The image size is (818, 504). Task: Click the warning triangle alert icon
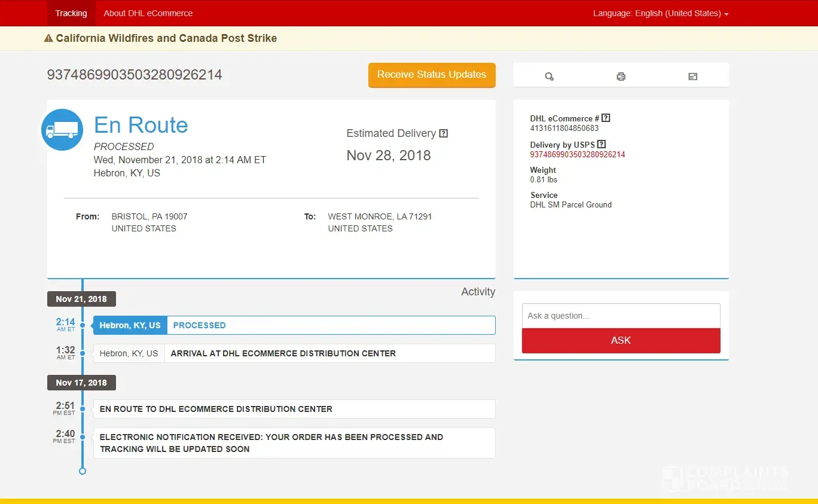[48, 38]
